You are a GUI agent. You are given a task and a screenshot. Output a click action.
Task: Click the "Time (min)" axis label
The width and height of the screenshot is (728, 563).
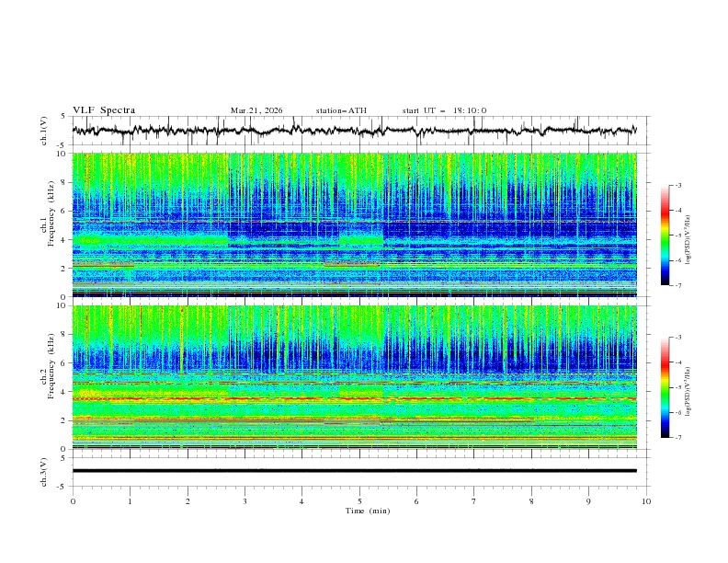pos(368,511)
